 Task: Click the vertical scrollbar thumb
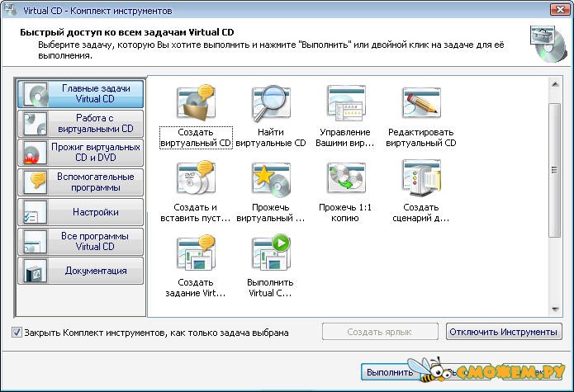(555, 170)
